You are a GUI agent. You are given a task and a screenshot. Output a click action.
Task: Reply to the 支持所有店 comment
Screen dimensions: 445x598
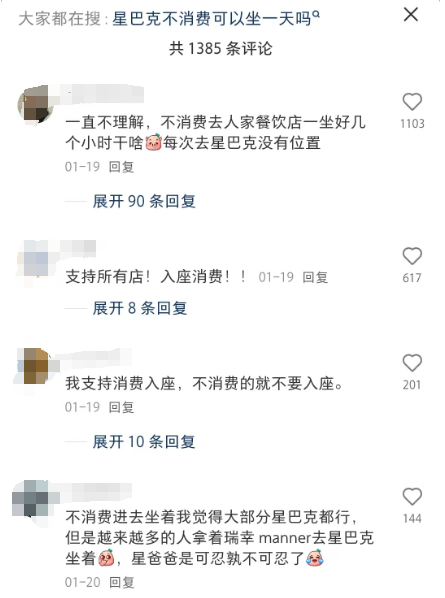click(315, 277)
